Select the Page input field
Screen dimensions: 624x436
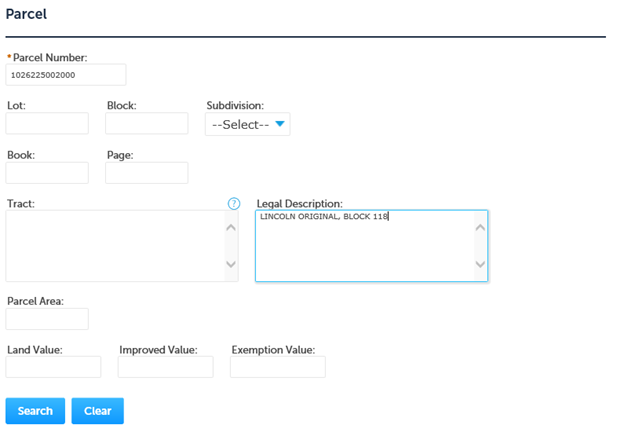tap(146, 173)
